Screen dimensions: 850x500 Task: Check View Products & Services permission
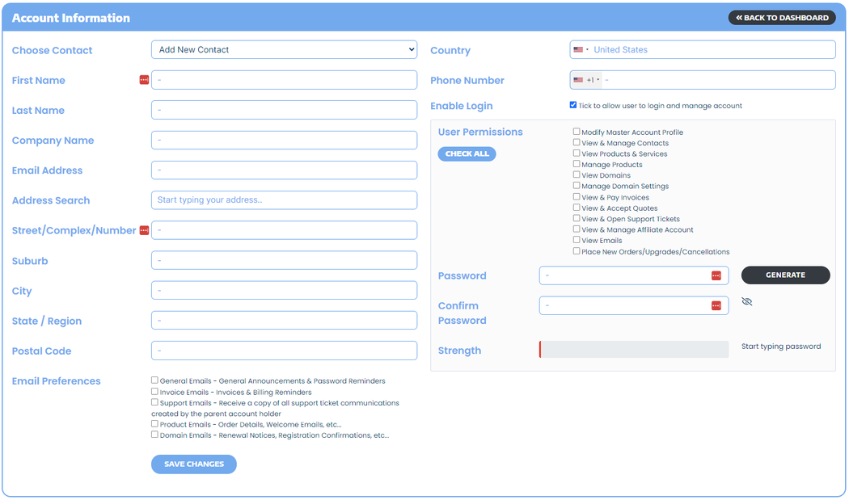[x=577, y=153]
